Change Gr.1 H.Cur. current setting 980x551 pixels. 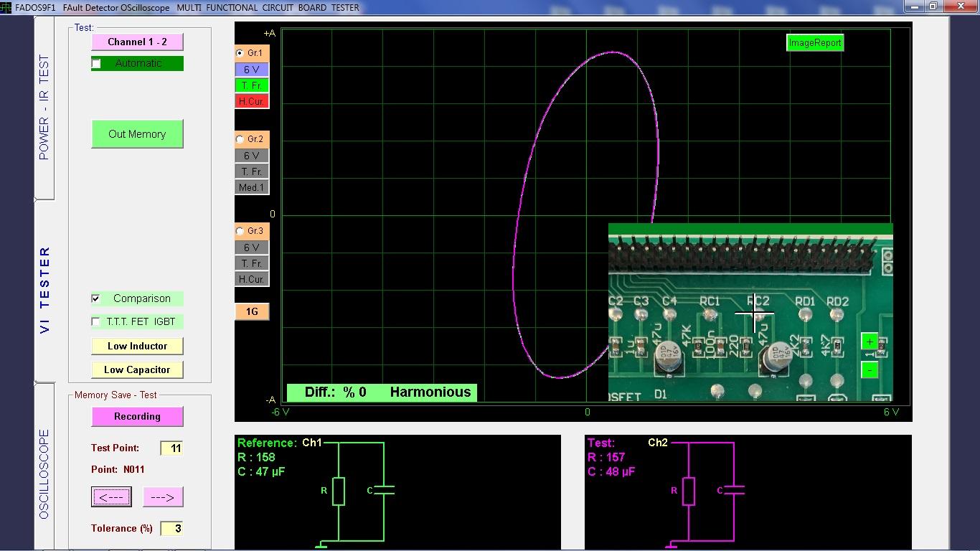[252, 101]
